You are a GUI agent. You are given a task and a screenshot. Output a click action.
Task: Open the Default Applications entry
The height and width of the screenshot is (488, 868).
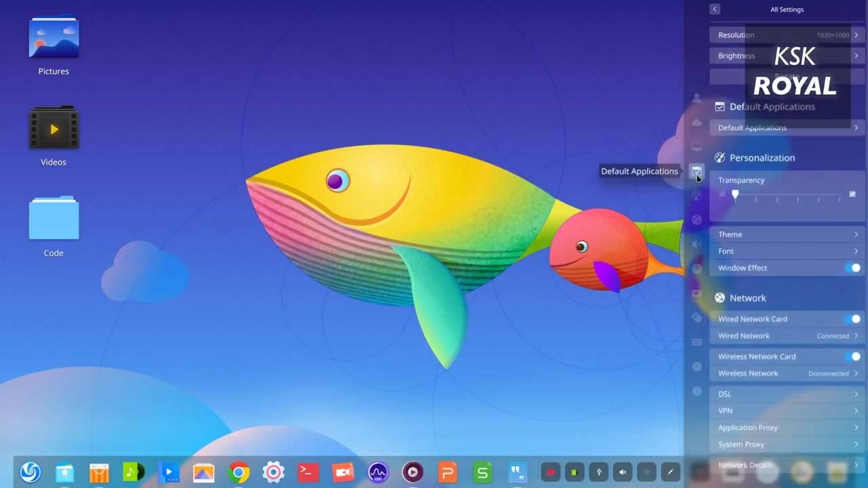tap(787, 127)
